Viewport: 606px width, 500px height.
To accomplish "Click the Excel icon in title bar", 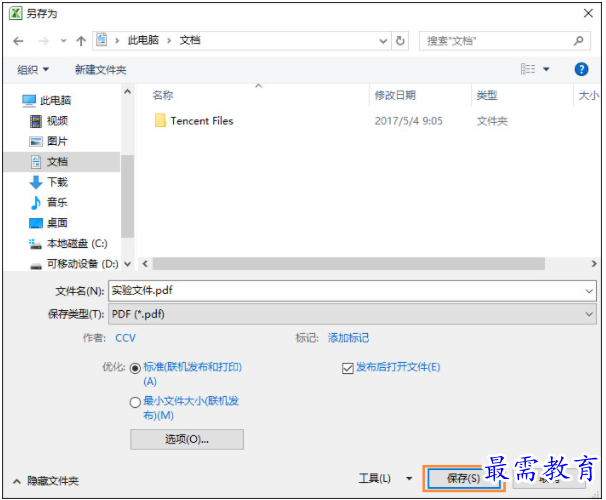I will (x=15, y=14).
